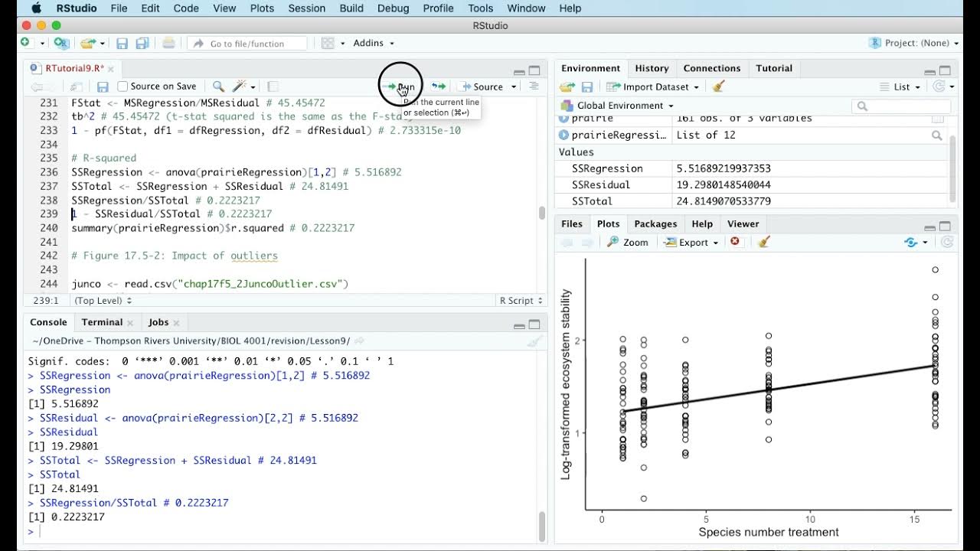Image resolution: width=980 pixels, height=551 pixels.
Task: Show the document outline icon in the editor
Action: [x=534, y=86]
